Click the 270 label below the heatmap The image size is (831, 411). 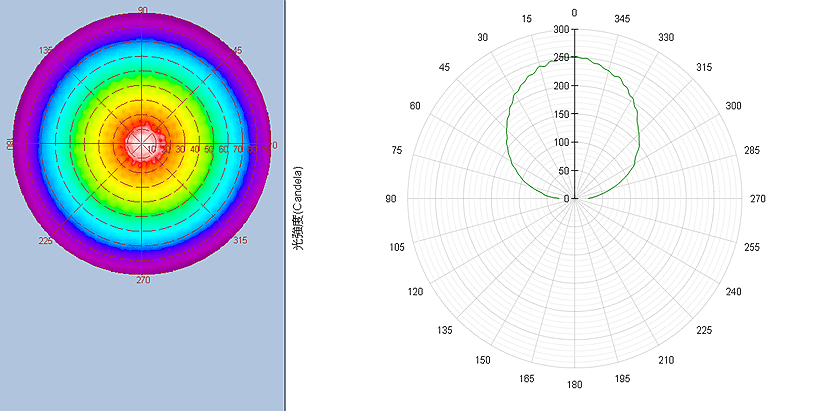pyautogui.click(x=143, y=282)
